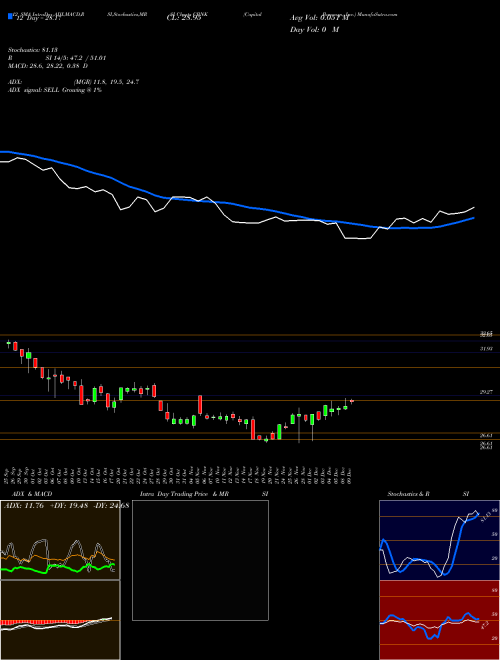Click the tall red candle near 18 Nov
This screenshot has width=500, height=660.
click(253, 428)
